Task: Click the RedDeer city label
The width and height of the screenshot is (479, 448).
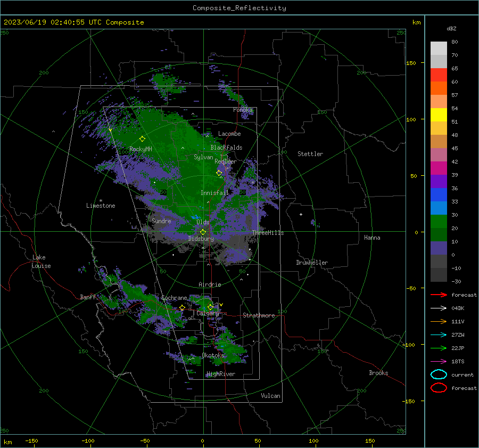Action: click(226, 161)
